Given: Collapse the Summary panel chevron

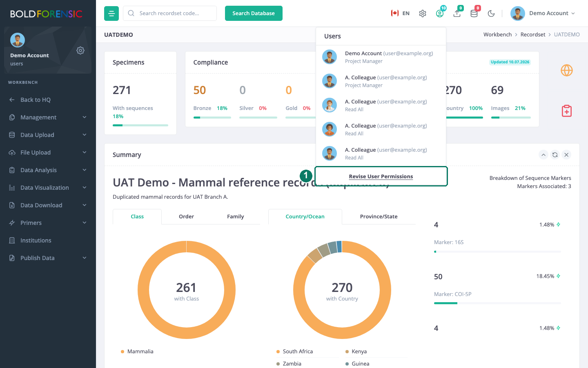Looking at the screenshot, I should 543,155.
